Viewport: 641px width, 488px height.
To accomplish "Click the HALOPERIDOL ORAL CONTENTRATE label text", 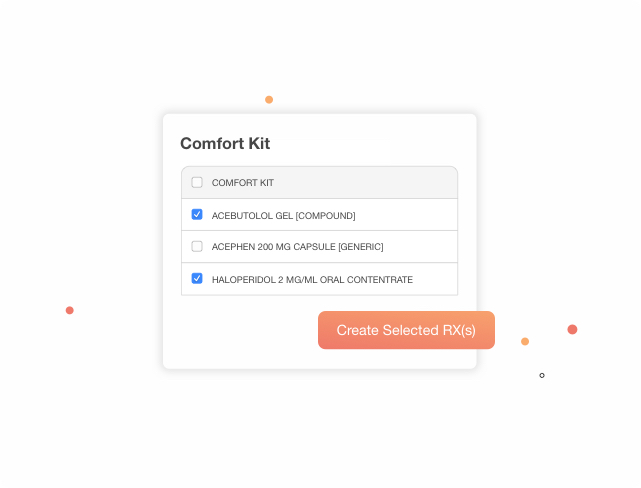I will (x=312, y=280).
